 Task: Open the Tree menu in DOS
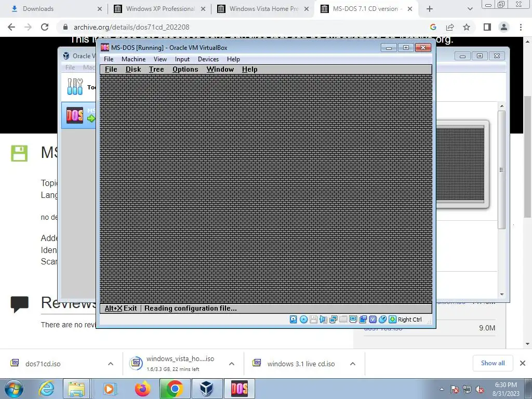(156, 70)
